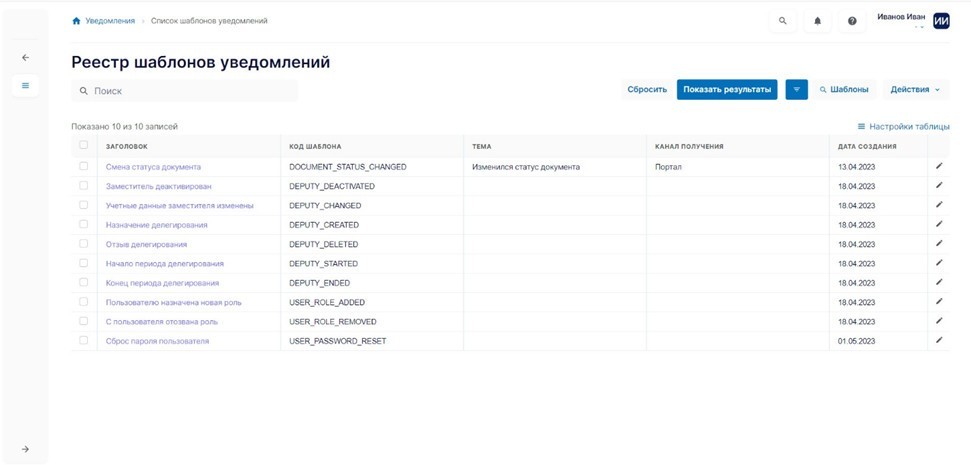Image resolution: width=971 pixels, height=465 pixels.
Task: Edit the USER_PASSWORD_RESET row with pencil icon
Action: [x=939, y=340]
